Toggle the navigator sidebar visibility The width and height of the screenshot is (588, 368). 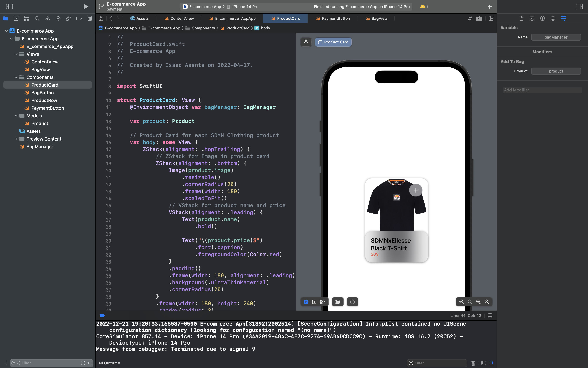click(x=9, y=7)
